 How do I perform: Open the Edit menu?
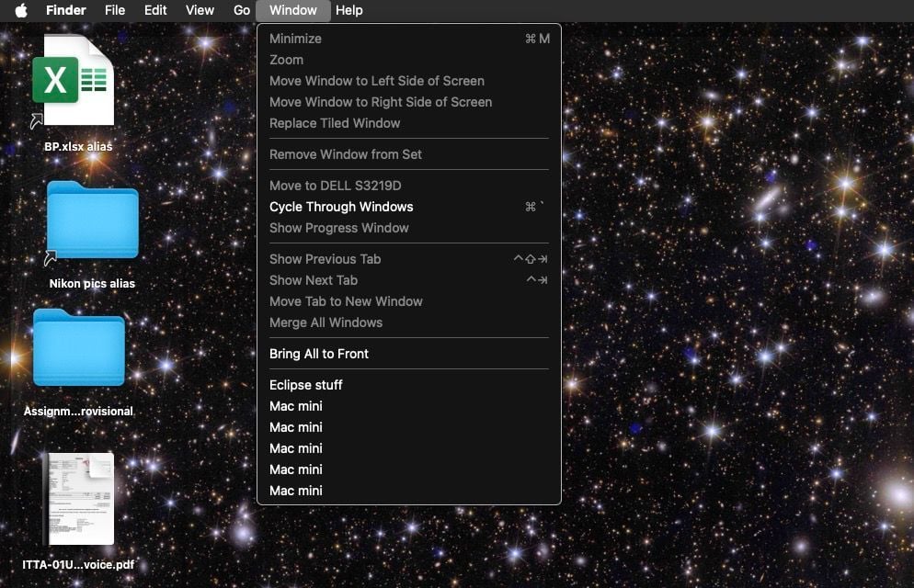[x=154, y=10]
